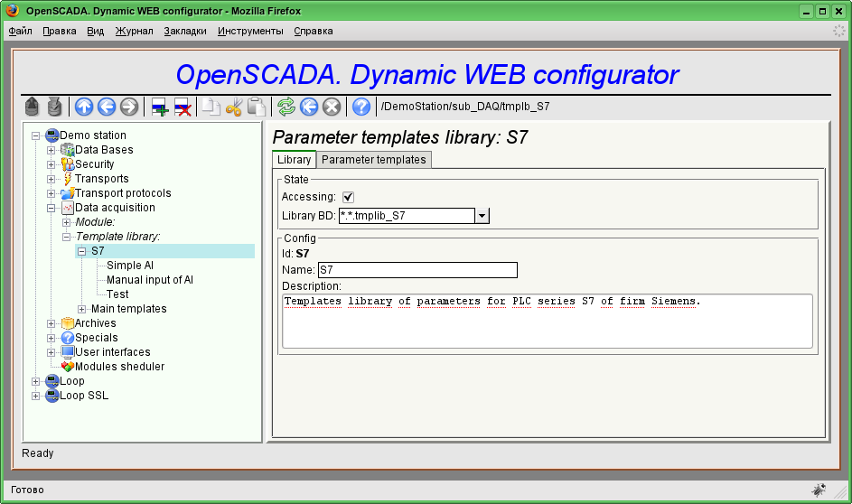Collapse the Demo station tree node
852x504 pixels.
36,135
